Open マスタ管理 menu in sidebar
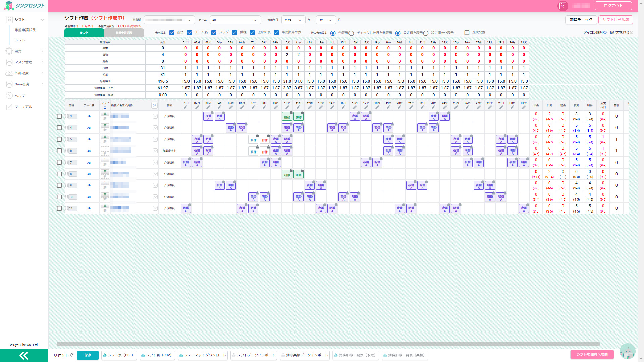This screenshot has width=644, height=362. (x=23, y=62)
